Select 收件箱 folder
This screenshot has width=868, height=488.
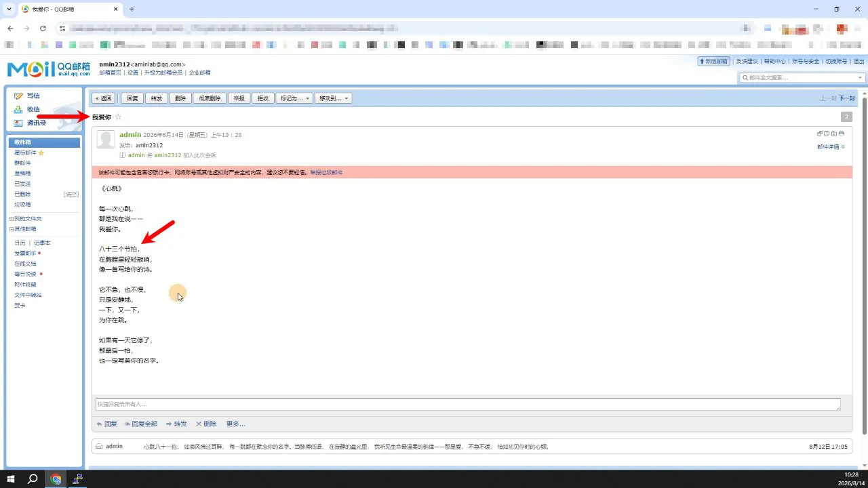(x=44, y=142)
